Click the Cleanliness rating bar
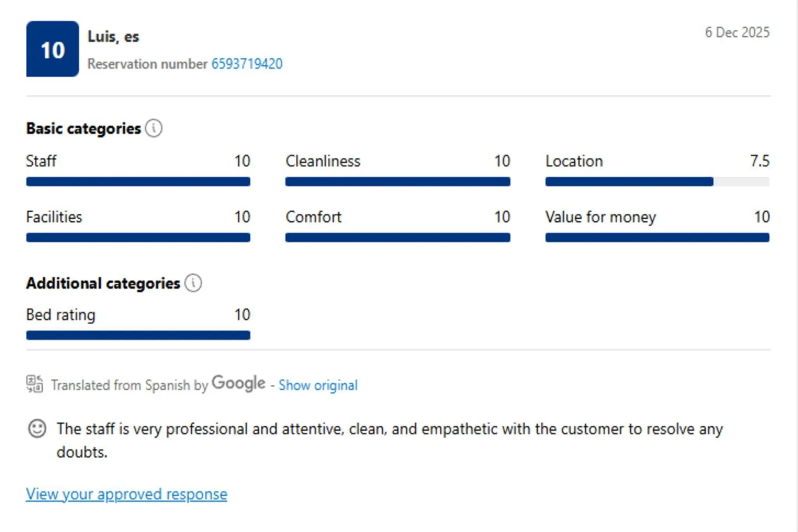Screen dimensions: 798x532 (x=397, y=182)
